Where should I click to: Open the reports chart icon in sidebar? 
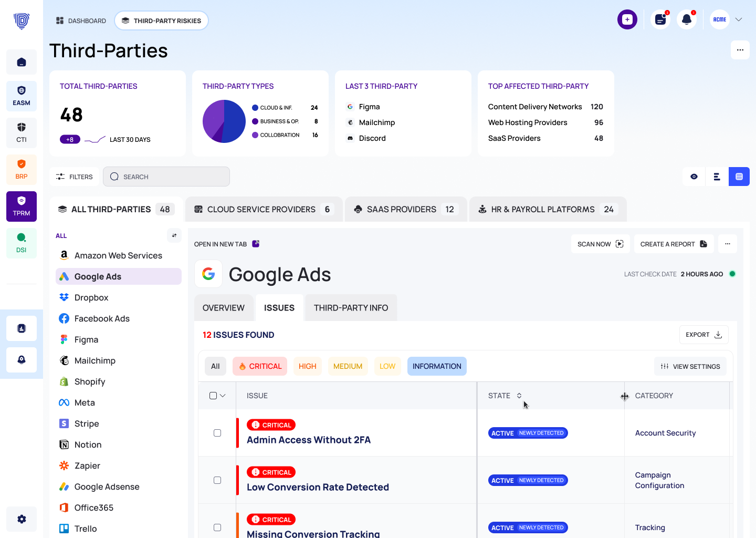[22, 328]
